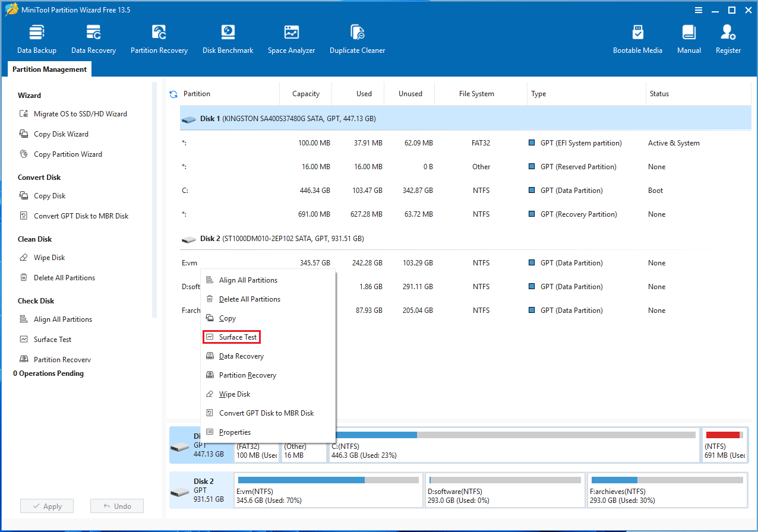This screenshot has width=758, height=532.
Task: Launch the Duplicate Cleaner
Action: (357, 37)
